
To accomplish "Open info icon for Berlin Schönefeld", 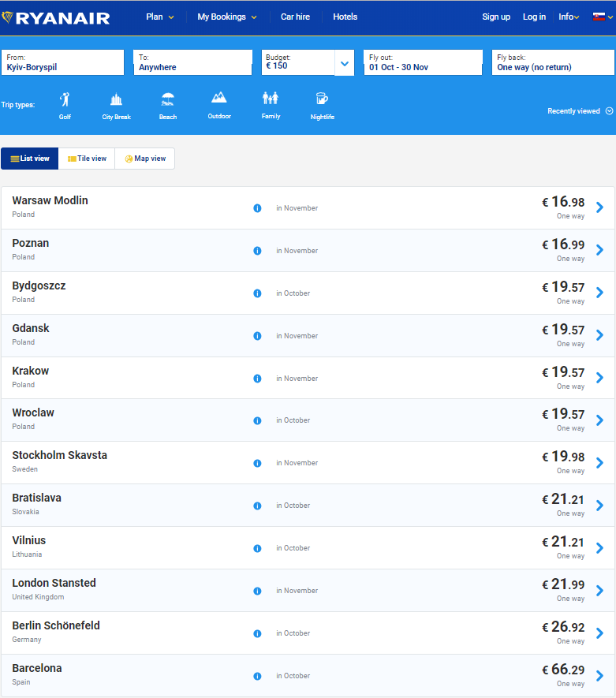I will pyautogui.click(x=257, y=633).
